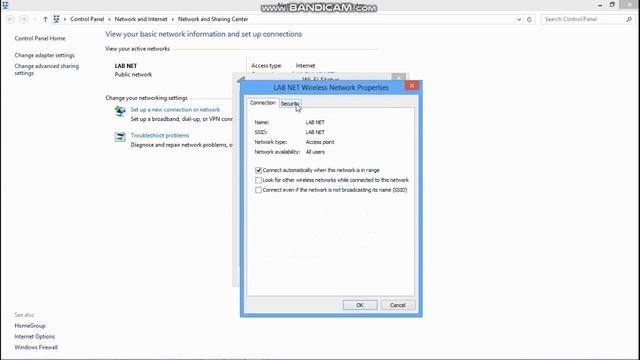Close the Wi-Fi Status window behind
Screen dimensions: 640x360
point(399,77)
